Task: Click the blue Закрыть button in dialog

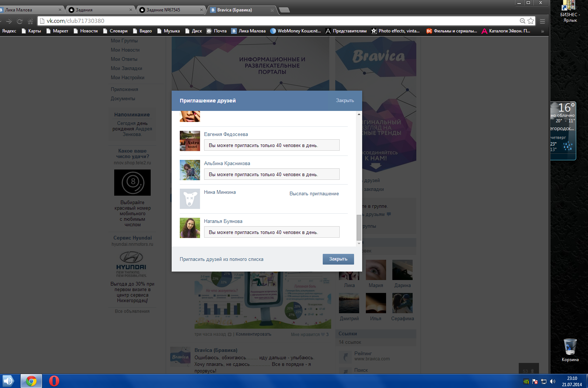Action: [x=338, y=259]
